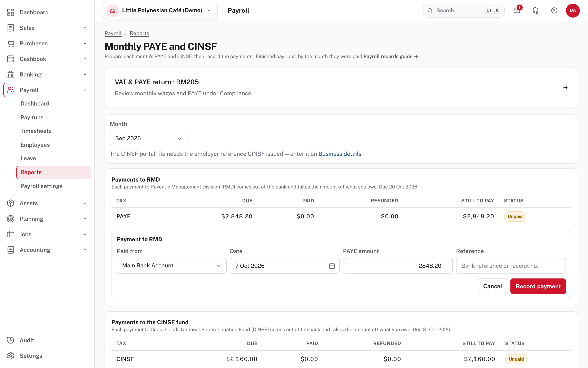Follow the Business details link
The height and width of the screenshot is (368, 588).
[x=340, y=154]
